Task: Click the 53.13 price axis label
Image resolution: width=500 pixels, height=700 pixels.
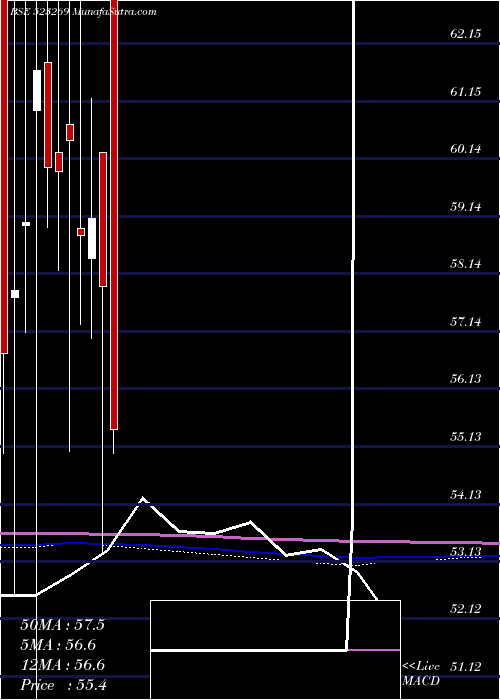Action: [466, 552]
